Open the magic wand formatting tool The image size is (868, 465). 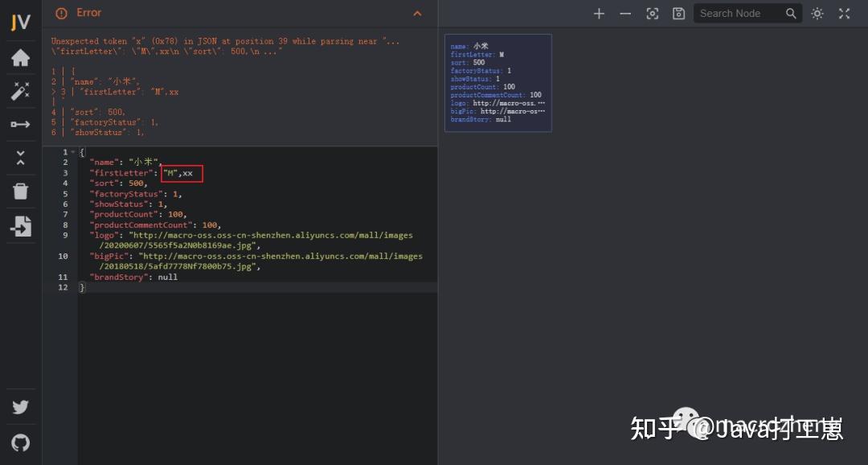point(20,91)
